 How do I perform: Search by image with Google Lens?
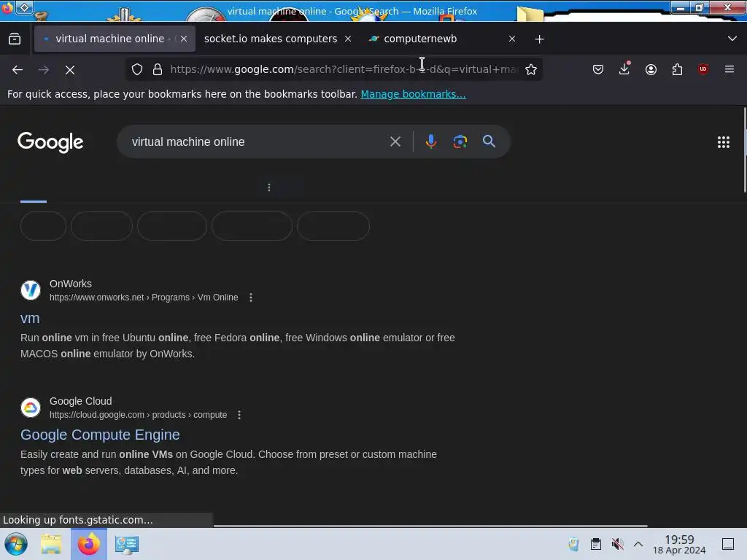(x=460, y=141)
